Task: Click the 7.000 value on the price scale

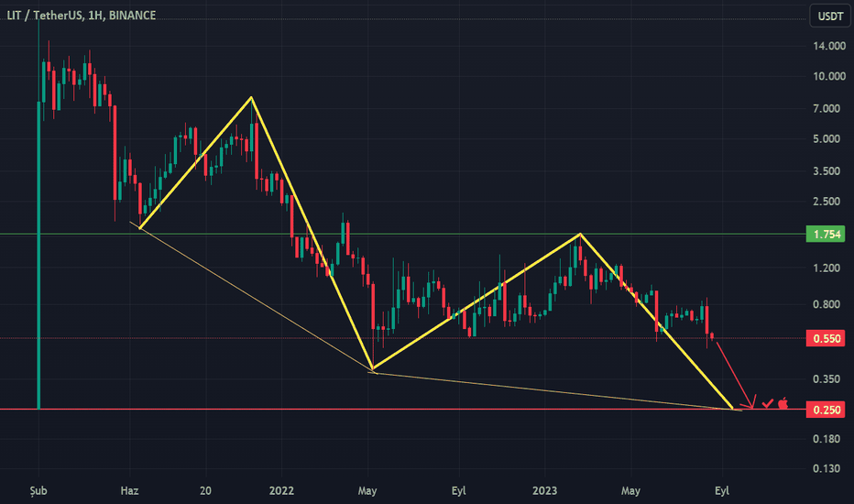Action: (x=827, y=109)
